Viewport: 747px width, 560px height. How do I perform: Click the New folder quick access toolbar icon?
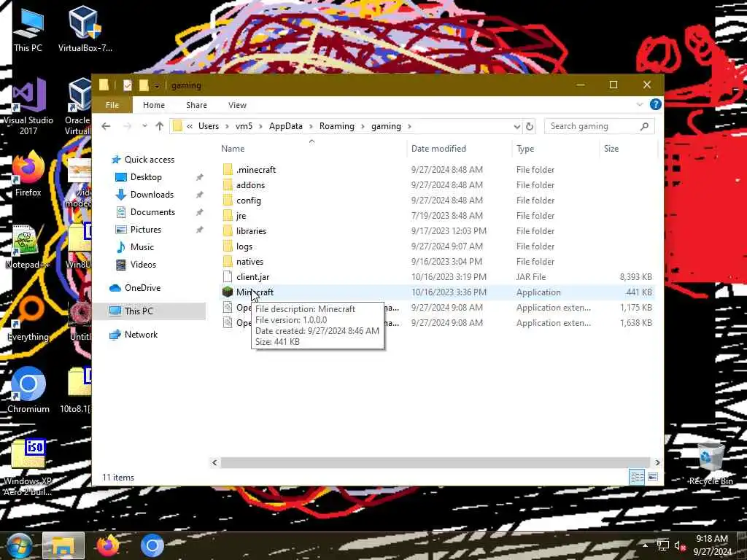[144, 85]
